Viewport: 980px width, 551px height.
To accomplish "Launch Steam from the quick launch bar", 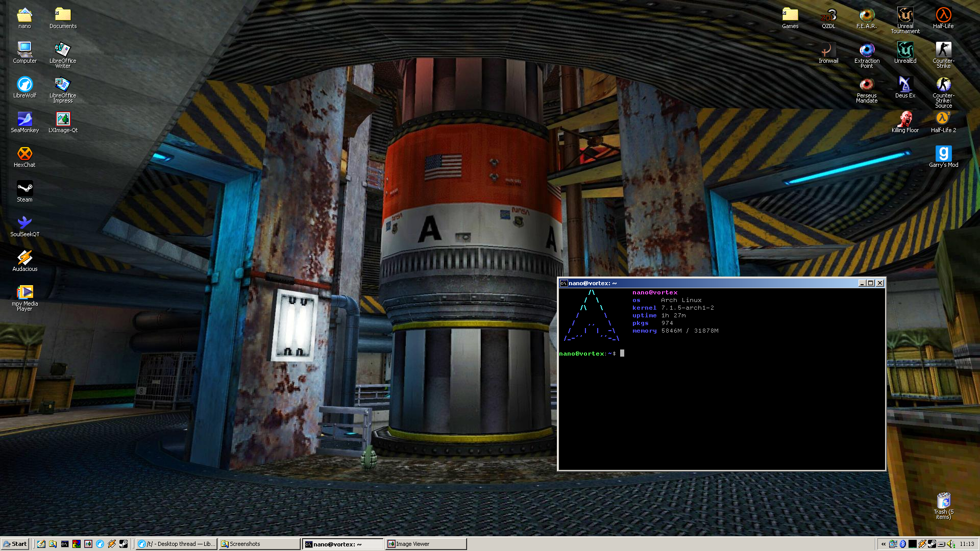I will [124, 544].
